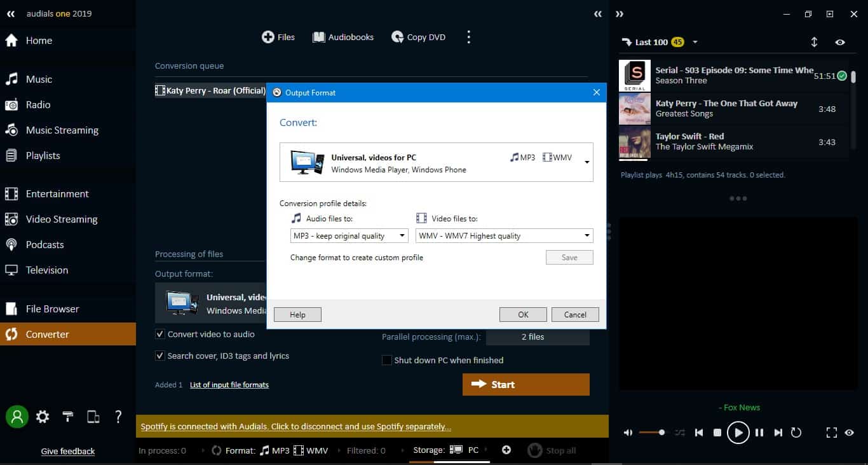Image resolution: width=868 pixels, height=465 pixels.
Task: Open help with the question mark icon
Action: pyautogui.click(x=118, y=417)
